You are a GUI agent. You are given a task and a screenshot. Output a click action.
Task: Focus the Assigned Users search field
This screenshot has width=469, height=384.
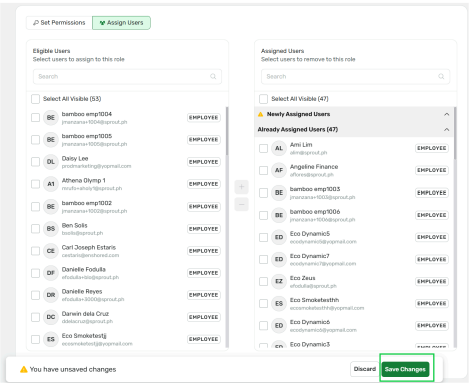(x=355, y=77)
